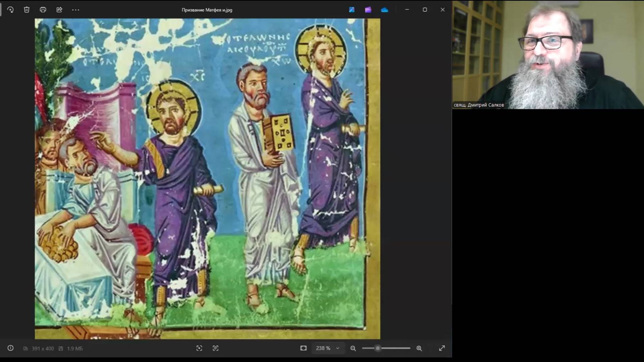Share the photo using the share icon
644x362 pixels.
[x=59, y=10]
